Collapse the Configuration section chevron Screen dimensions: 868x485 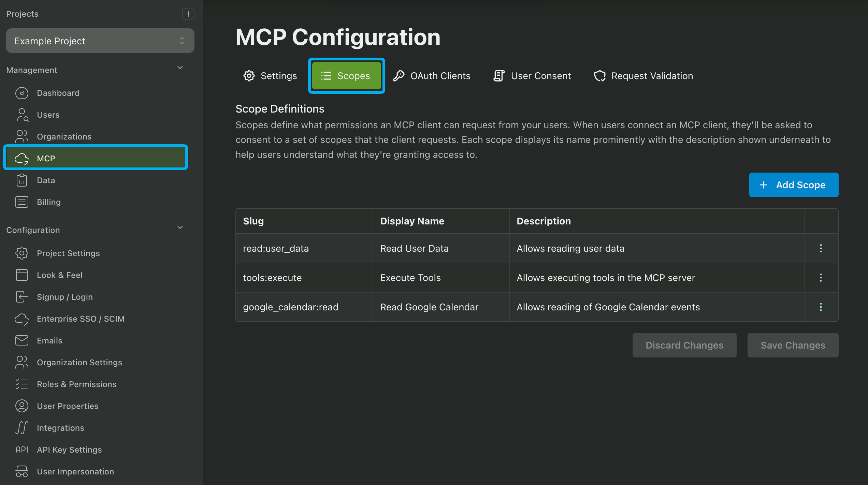(180, 227)
